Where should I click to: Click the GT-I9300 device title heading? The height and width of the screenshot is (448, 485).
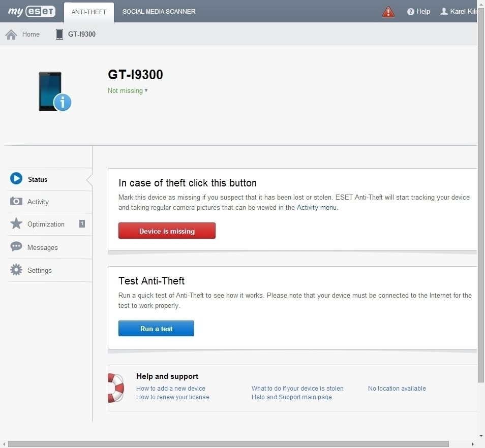[x=135, y=75]
